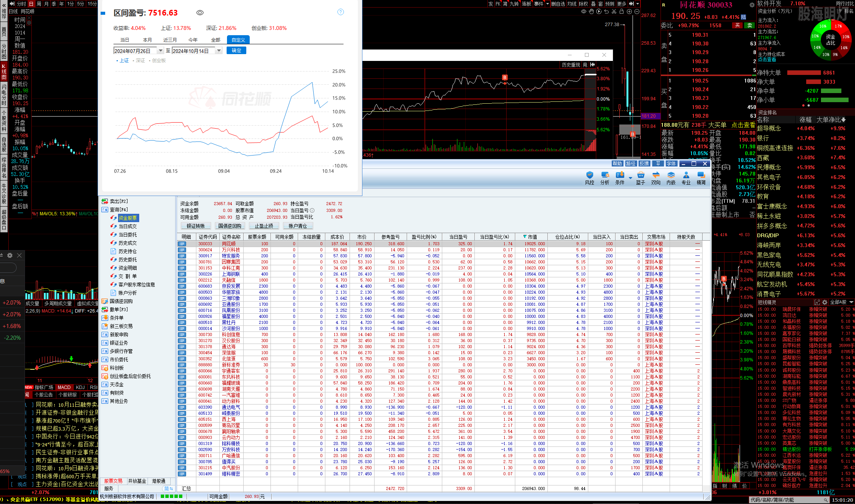Open settings gear next to 同花顺 300033
This screenshot has width=855, height=504.
(x=752, y=5)
